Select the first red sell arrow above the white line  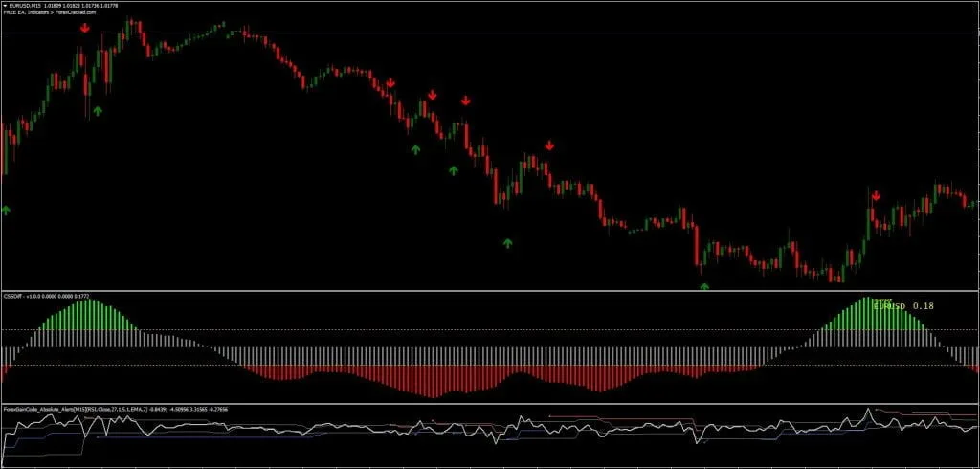(85, 28)
